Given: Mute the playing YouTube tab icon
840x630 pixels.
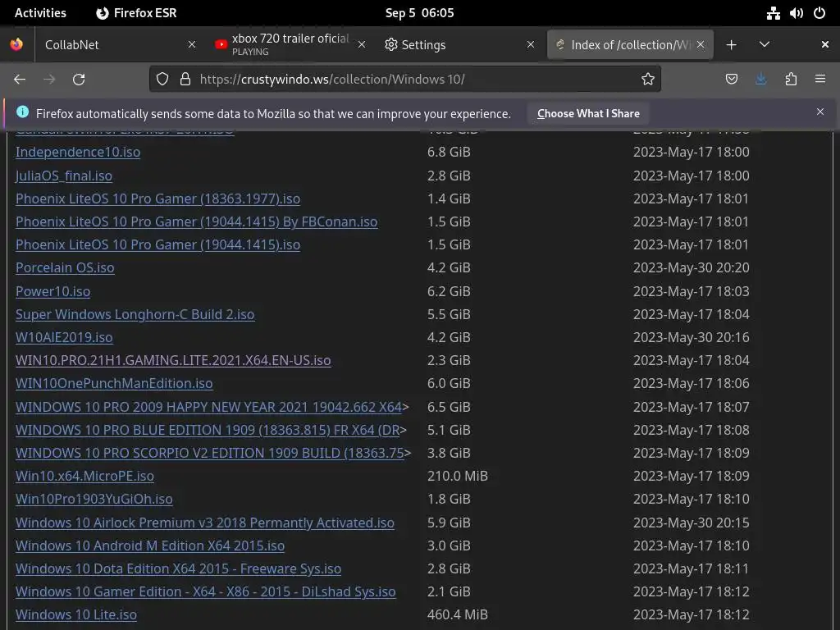Looking at the screenshot, I should click(x=221, y=44).
